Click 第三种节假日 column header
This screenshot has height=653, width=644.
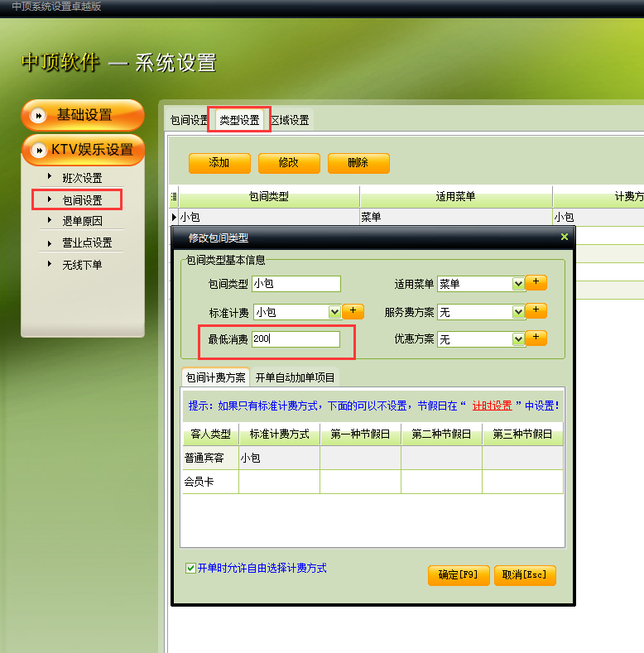pos(522,435)
